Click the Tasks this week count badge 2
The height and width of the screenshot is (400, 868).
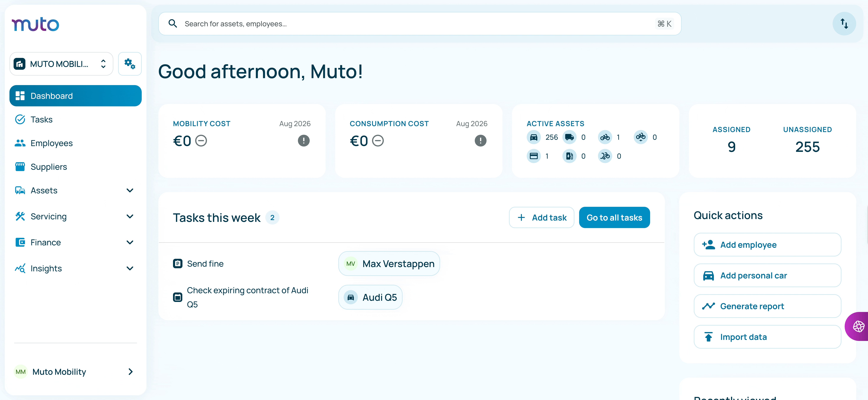pos(272,218)
